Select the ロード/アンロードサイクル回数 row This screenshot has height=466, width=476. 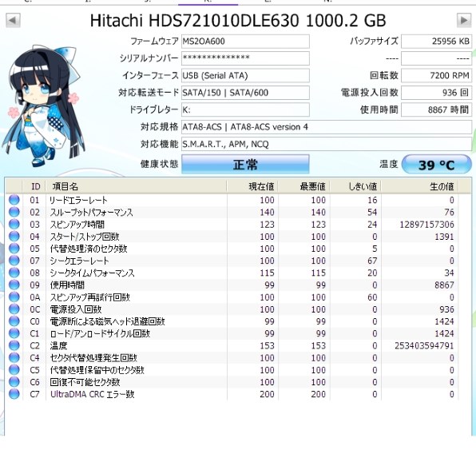coord(232,333)
